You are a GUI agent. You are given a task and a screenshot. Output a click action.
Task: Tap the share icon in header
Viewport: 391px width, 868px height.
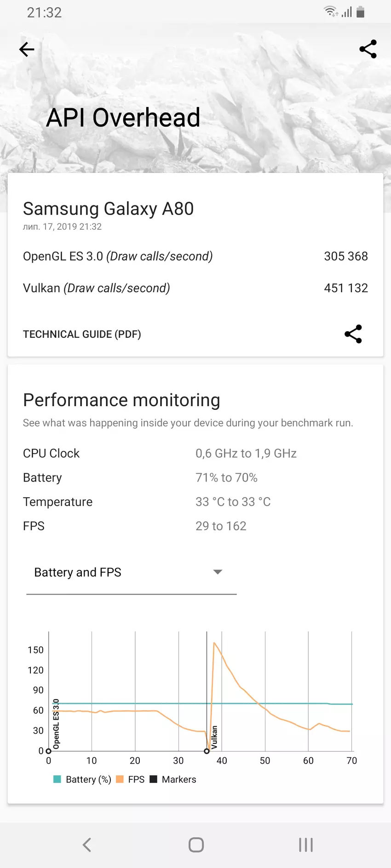(368, 49)
